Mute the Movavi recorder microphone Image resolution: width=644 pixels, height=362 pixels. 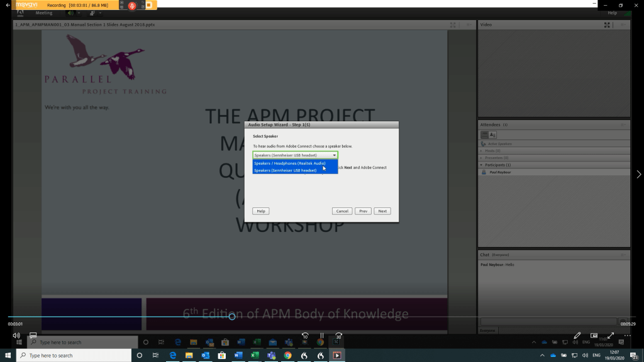pos(132,5)
